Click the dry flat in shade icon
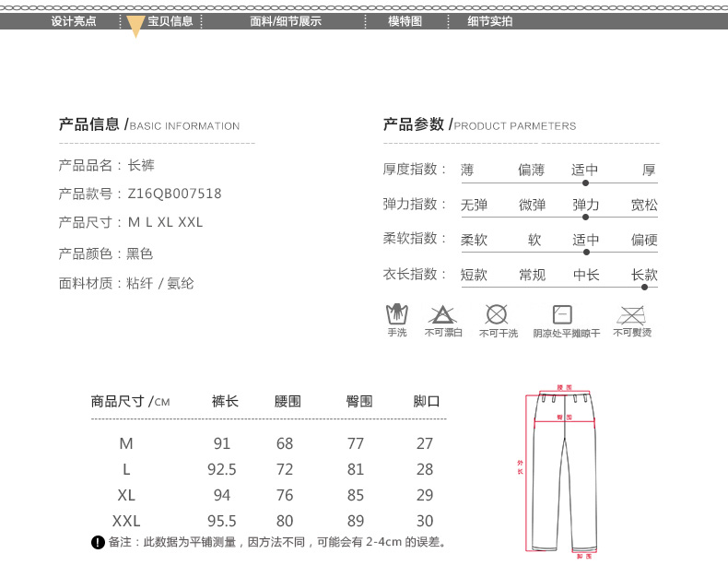728x577 pixels. click(x=562, y=314)
